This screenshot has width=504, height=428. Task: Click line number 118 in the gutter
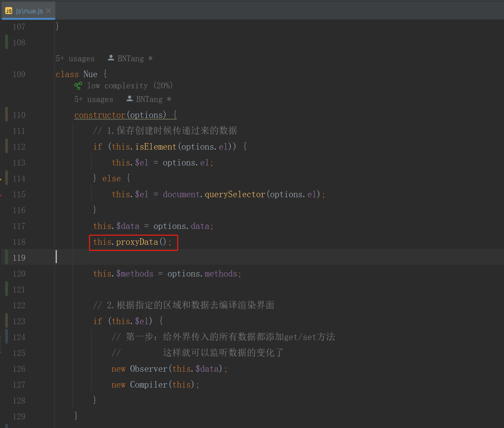19,242
